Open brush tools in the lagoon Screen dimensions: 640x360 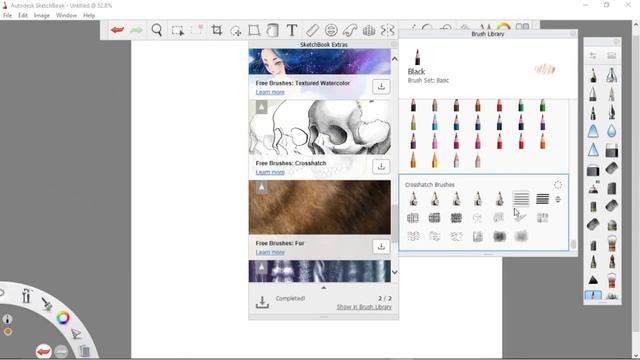pos(26,296)
